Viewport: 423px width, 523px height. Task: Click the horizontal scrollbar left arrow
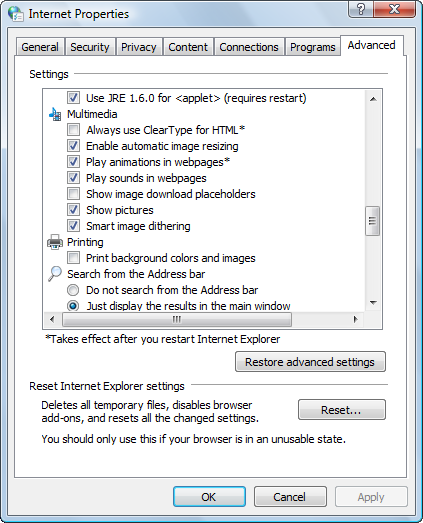[x=52, y=320]
